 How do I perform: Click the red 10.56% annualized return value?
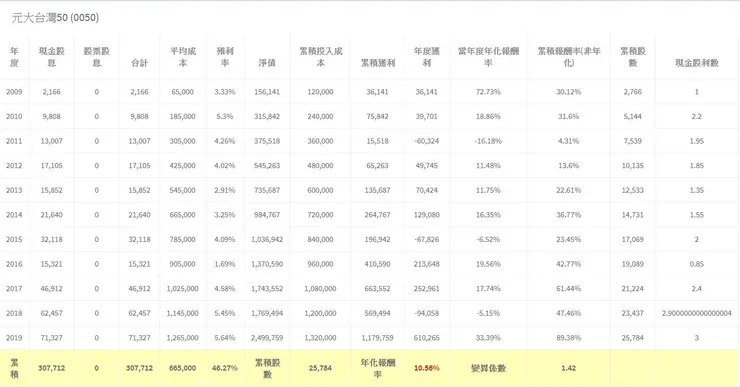427,368
